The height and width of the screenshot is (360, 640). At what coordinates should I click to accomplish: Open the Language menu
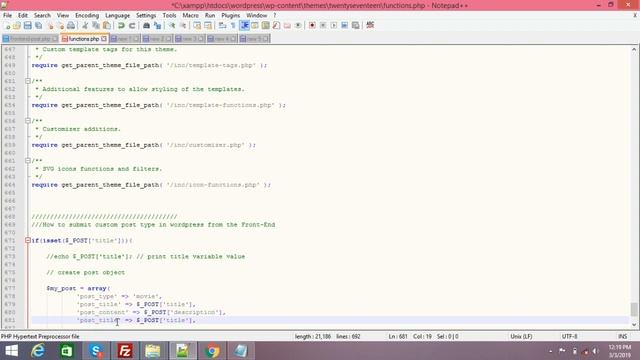pos(118,15)
